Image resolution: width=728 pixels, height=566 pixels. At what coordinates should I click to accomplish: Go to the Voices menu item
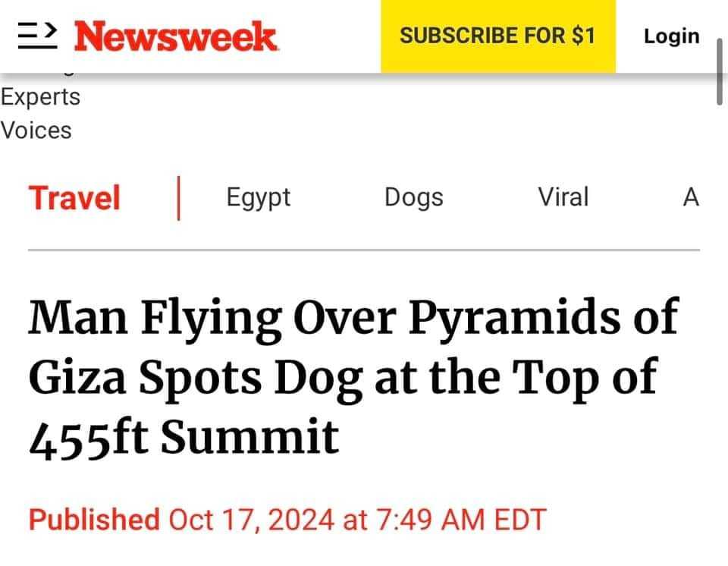pos(36,130)
